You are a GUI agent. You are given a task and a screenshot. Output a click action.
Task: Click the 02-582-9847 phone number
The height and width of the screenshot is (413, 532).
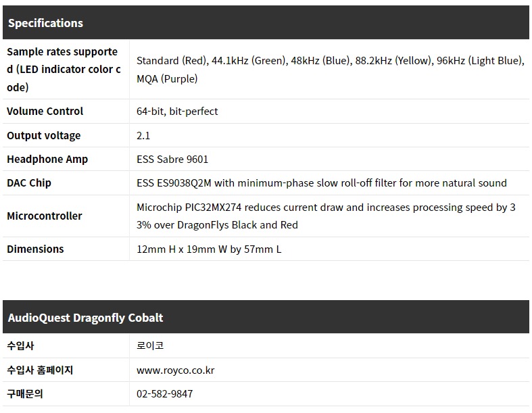click(164, 393)
